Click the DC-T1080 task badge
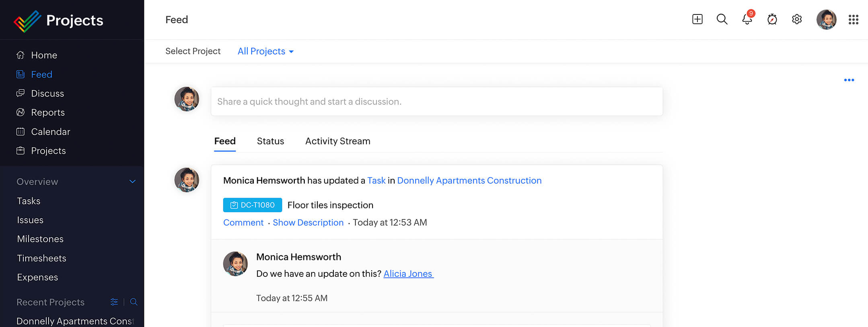 coord(253,205)
